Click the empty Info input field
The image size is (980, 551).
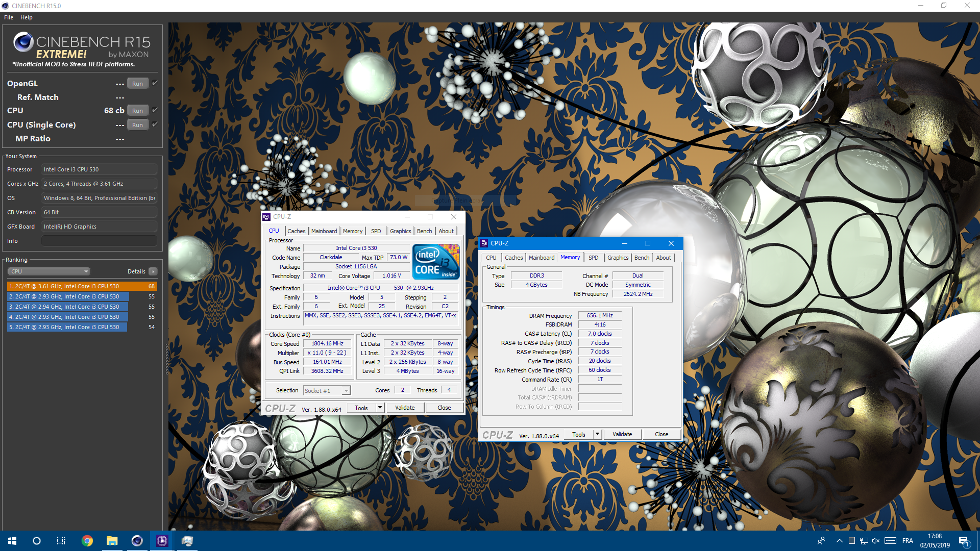pos(99,241)
